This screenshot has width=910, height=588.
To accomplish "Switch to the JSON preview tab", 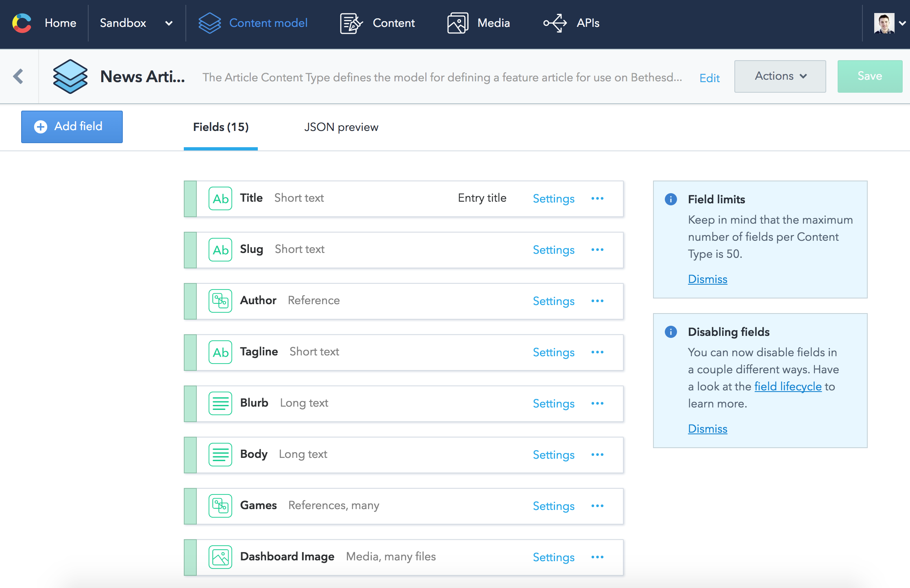I will click(x=341, y=127).
